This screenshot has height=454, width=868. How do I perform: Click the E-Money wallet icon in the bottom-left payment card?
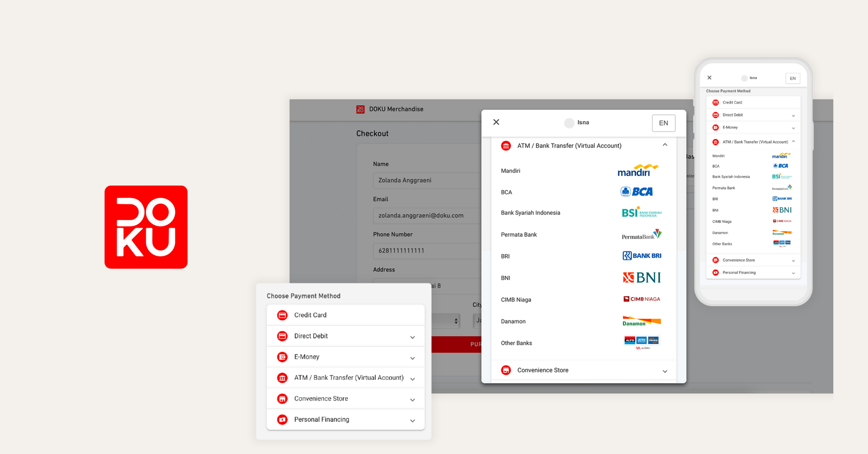[x=282, y=357]
